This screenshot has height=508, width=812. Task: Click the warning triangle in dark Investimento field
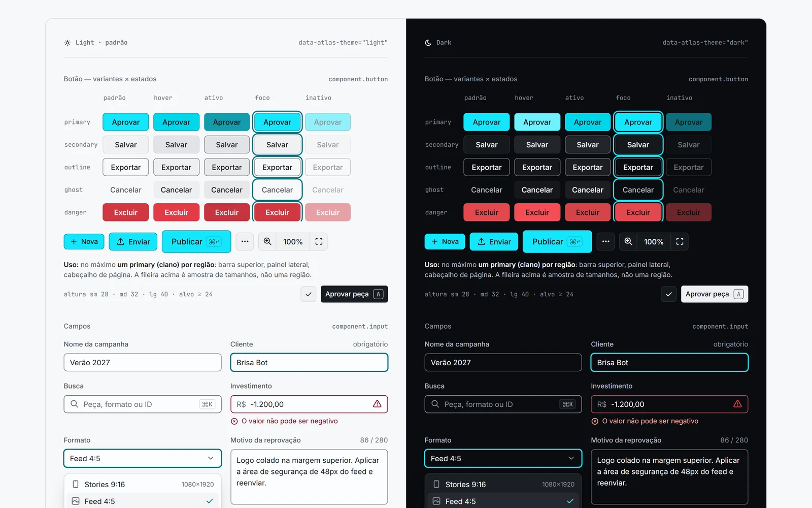[x=737, y=404]
